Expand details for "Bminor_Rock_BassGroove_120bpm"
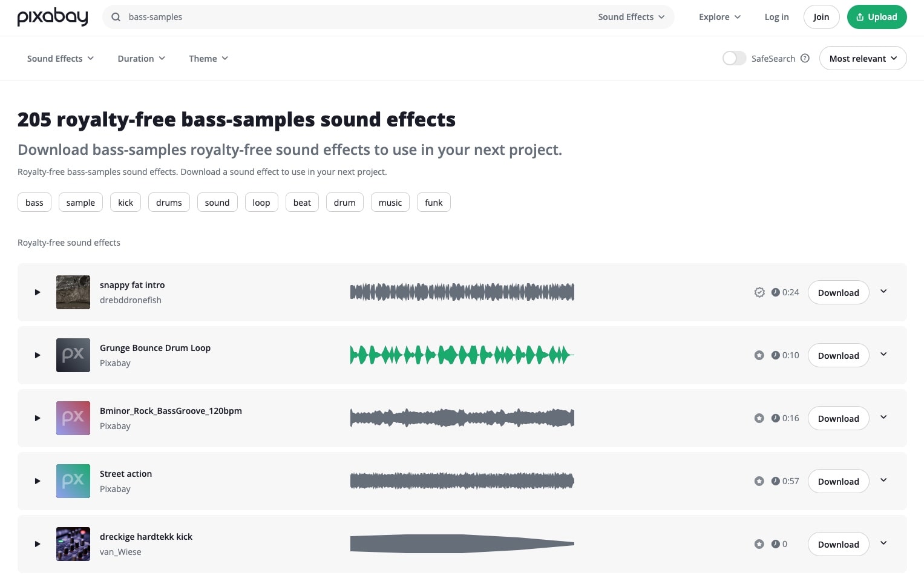The image size is (924, 587). 883,418
